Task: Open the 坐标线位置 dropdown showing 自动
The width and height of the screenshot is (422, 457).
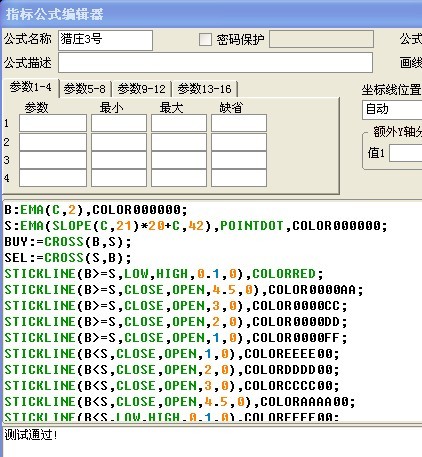Action: (392, 109)
